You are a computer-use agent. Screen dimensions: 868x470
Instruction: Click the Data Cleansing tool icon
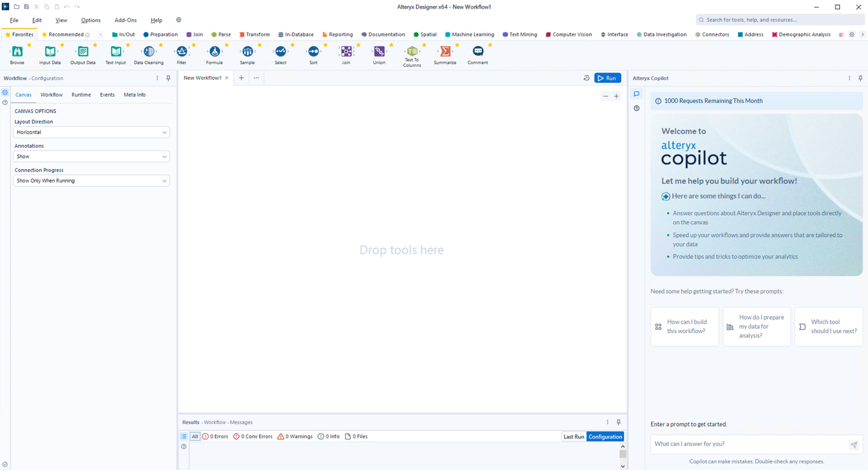(x=149, y=52)
